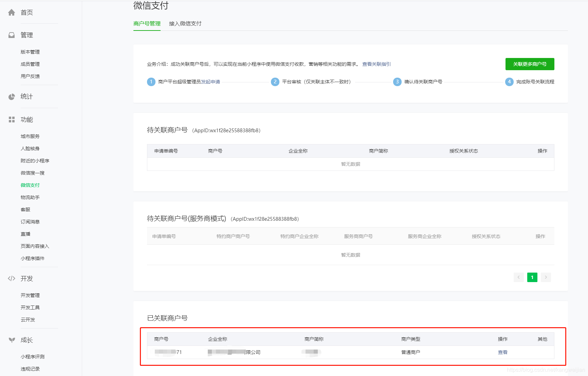Click the grid icon beside 功能

coord(12,120)
